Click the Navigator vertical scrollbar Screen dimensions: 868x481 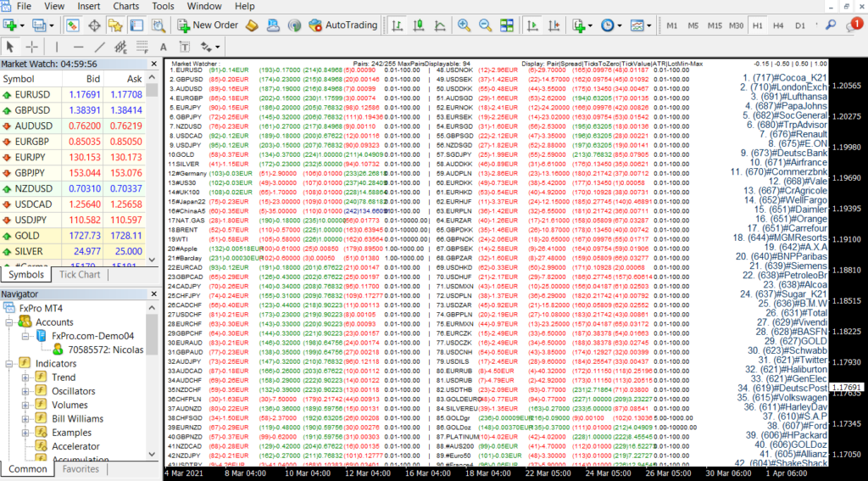click(x=153, y=383)
